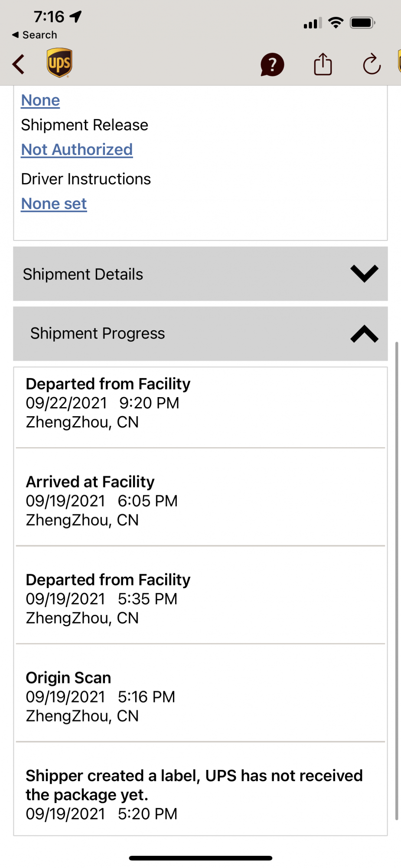Expand the Shipment Details section

tap(200, 274)
